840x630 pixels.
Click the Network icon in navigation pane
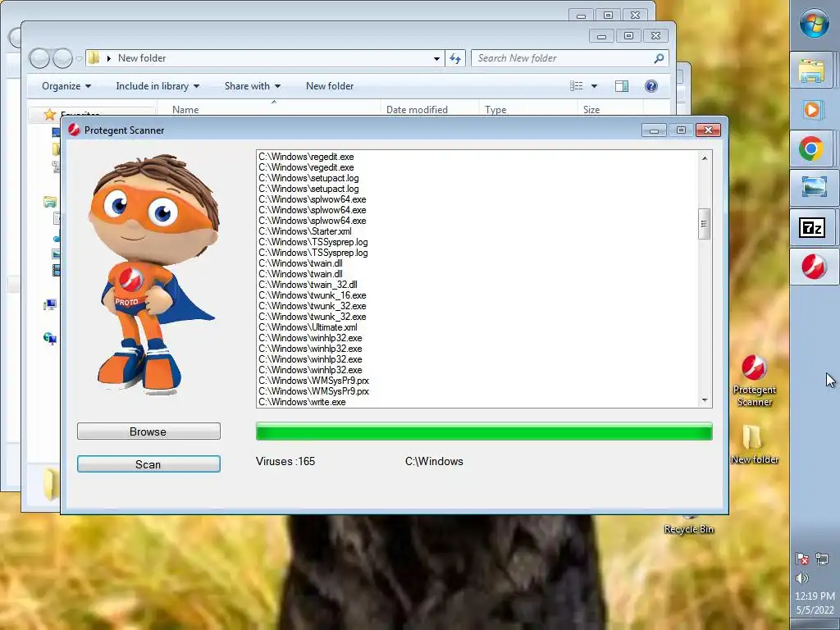[x=50, y=338]
